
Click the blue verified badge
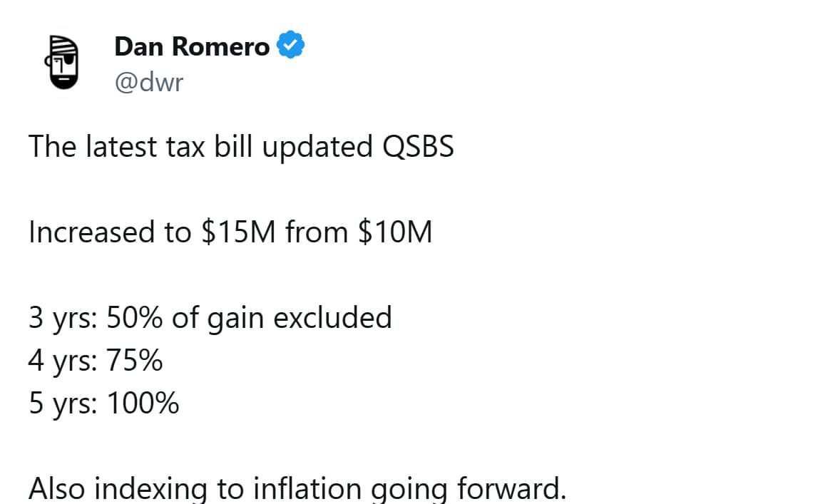click(x=291, y=46)
